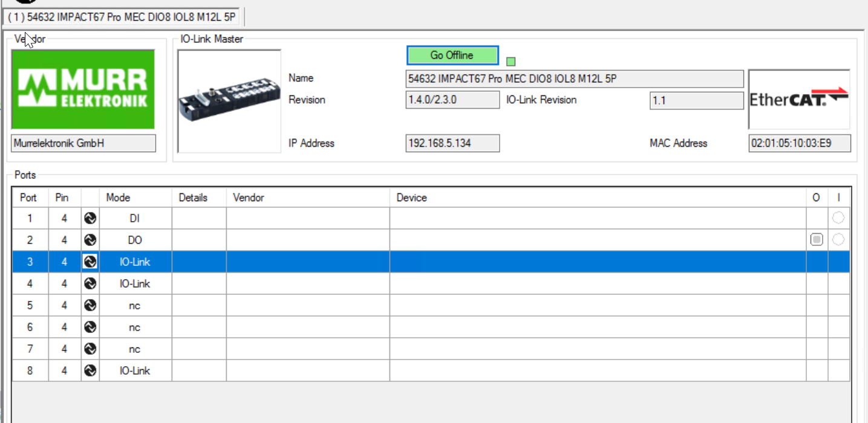Click port number 7 cell
The width and height of the screenshot is (868, 423).
tap(30, 349)
